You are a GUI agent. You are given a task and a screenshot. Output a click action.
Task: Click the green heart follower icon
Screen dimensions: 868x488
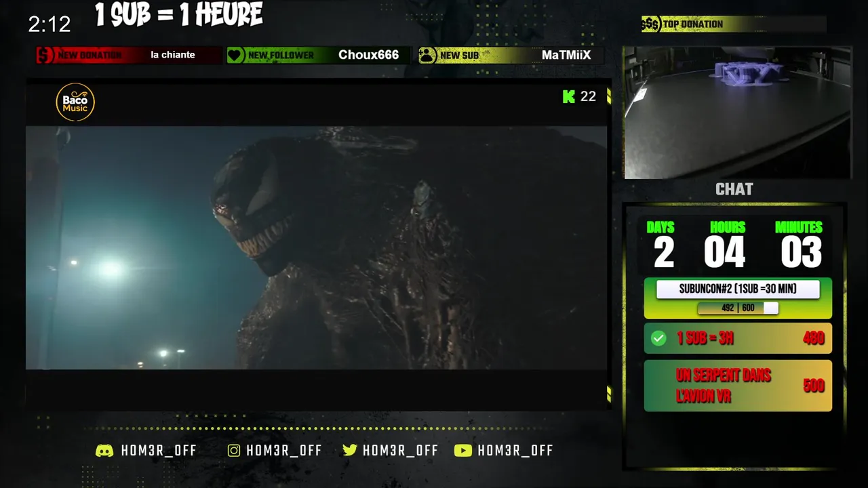[x=235, y=56]
